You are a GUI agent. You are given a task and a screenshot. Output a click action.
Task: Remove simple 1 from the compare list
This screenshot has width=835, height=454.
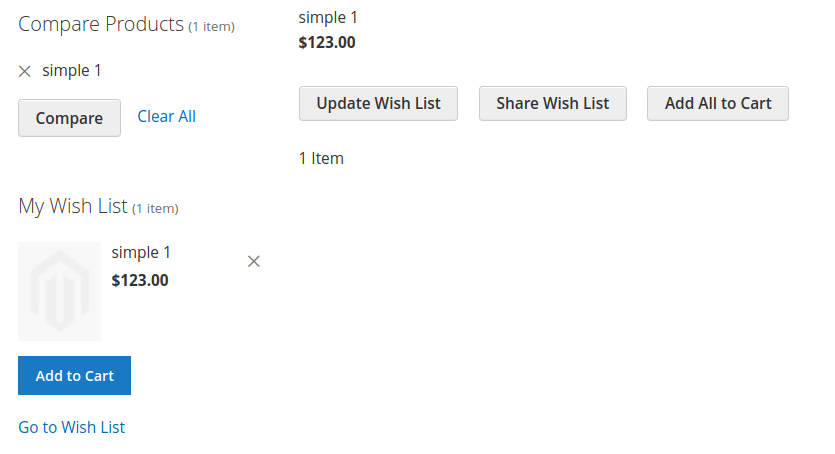coord(24,71)
